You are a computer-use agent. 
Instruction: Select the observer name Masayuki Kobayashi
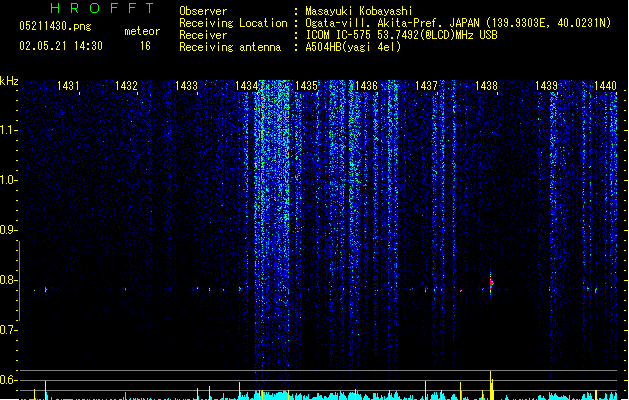359,11
